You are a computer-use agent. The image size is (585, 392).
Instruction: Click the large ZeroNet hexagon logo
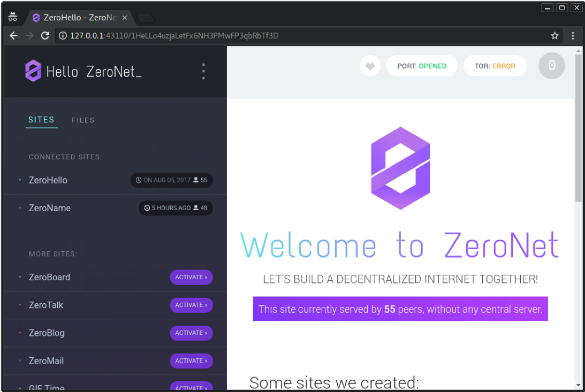click(400, 168)
